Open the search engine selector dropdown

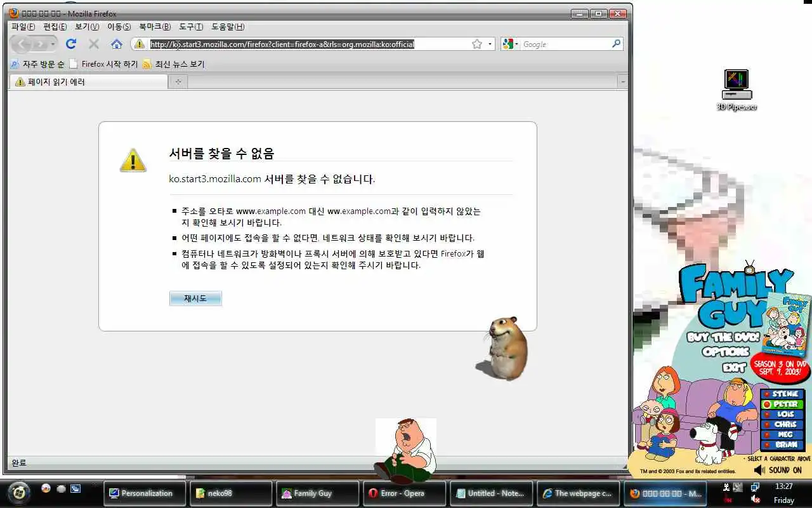[511, 44]
